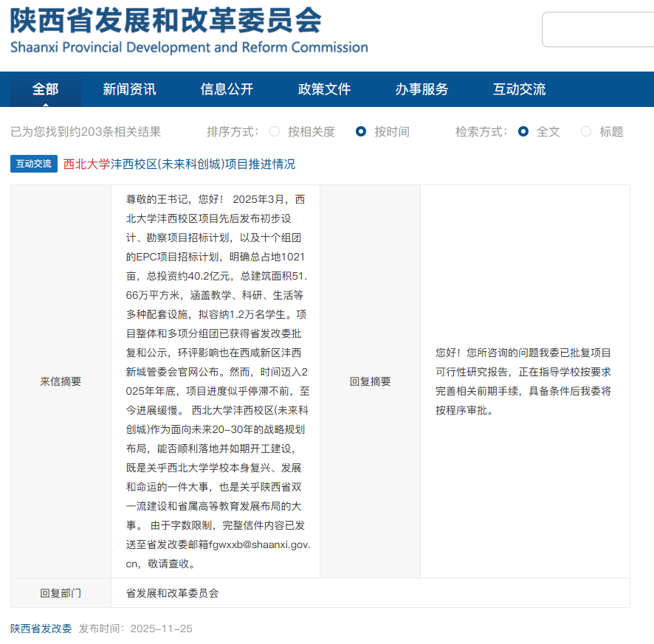Switch to the 互动交流 tab

coord(519,89)
